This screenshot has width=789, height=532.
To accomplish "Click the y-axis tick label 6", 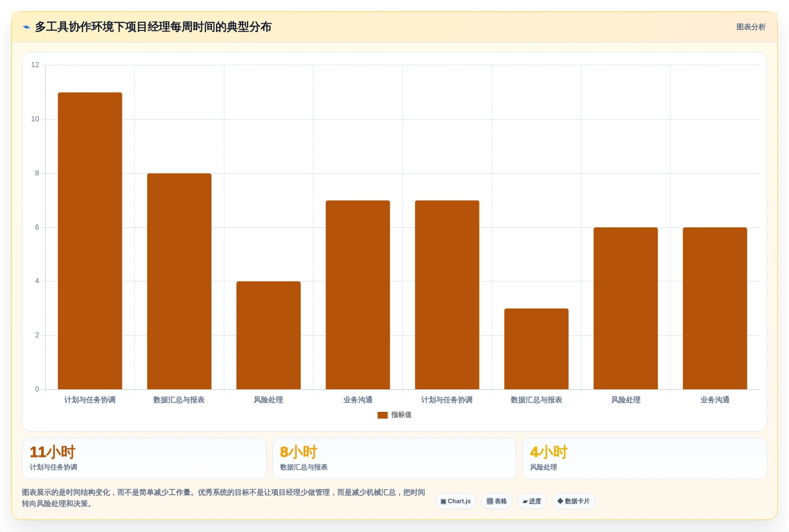I will (x=37, y=227).
